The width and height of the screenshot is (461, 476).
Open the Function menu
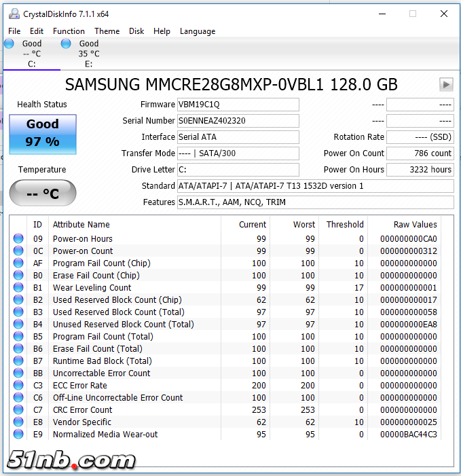(x=69, y=31)
